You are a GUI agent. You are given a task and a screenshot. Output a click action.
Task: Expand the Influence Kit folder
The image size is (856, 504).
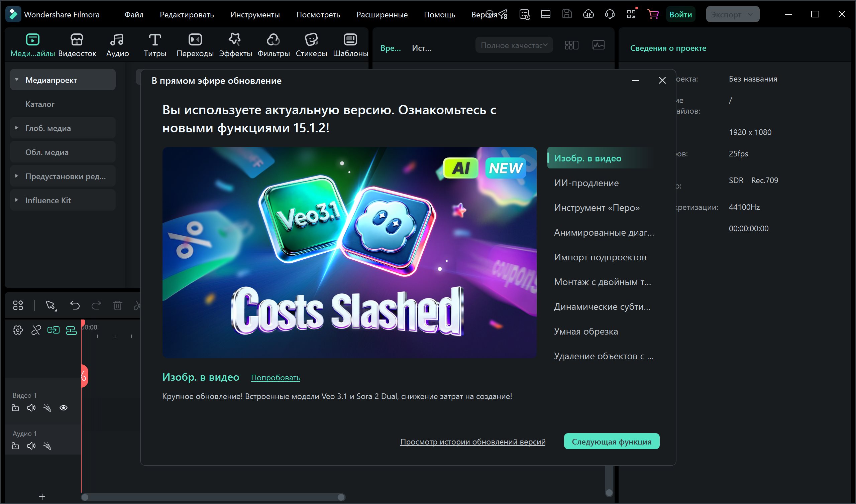tap(16, 200)
